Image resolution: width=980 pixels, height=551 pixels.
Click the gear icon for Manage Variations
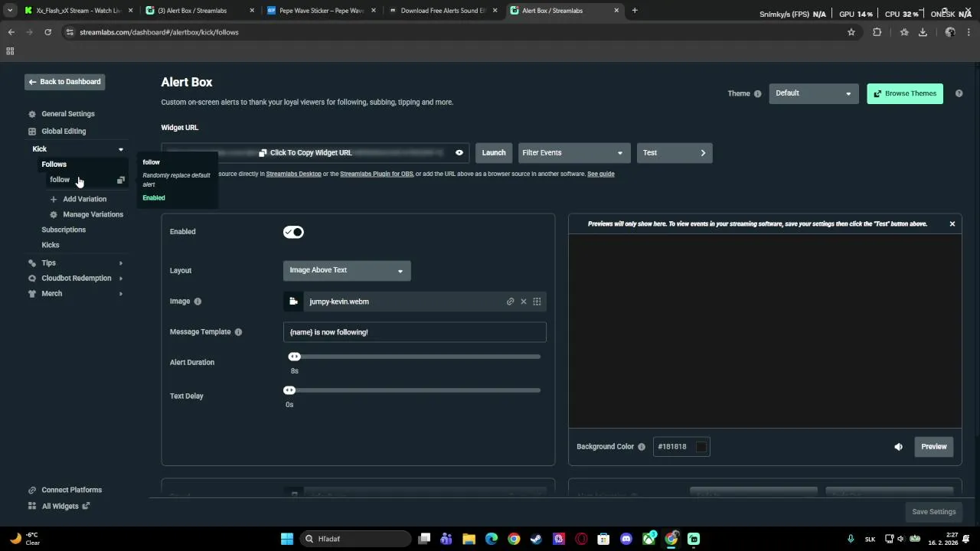pyautogui.click(x=54, y=214)
